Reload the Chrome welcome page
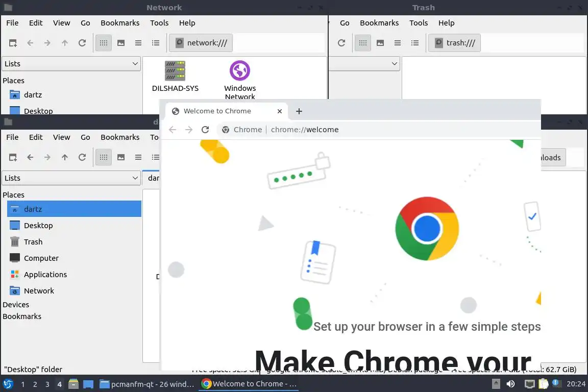 pyautogui.click(x=205, y=130)
